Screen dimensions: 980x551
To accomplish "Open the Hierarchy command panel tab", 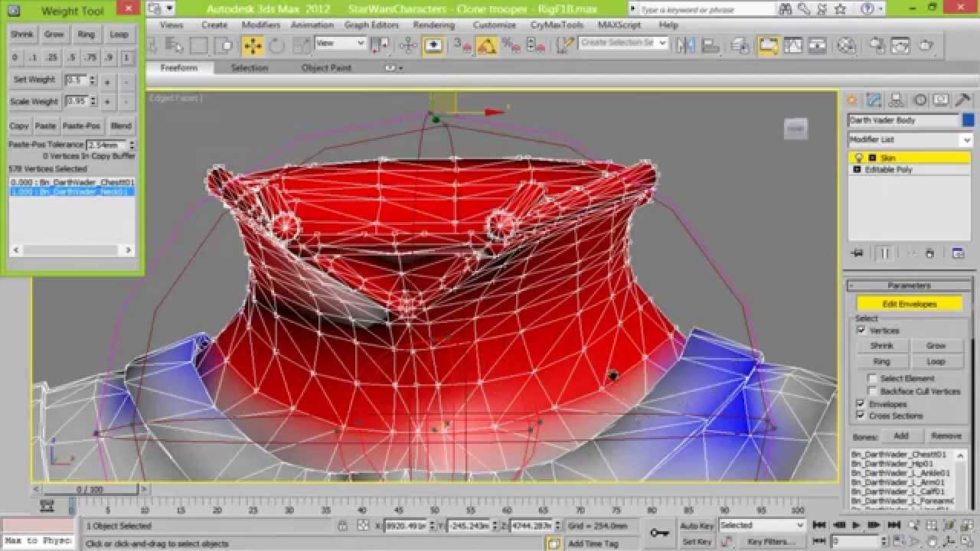I will [897, 100].
